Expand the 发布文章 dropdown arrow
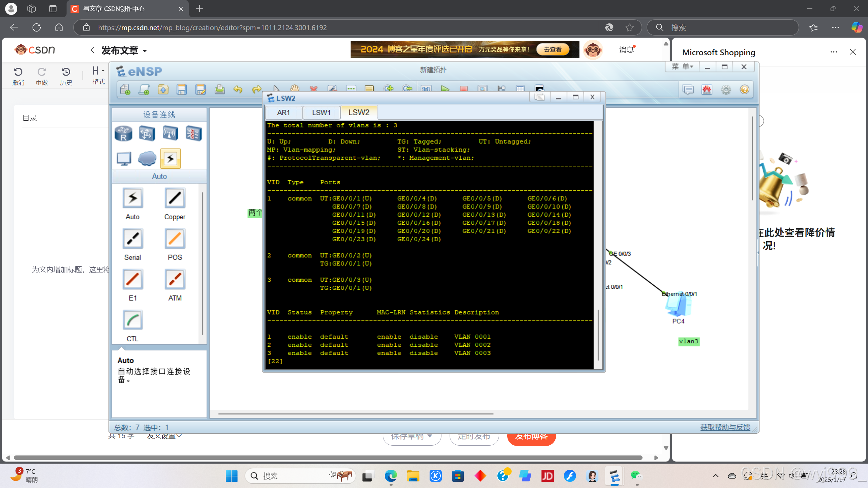 point(145,51)
